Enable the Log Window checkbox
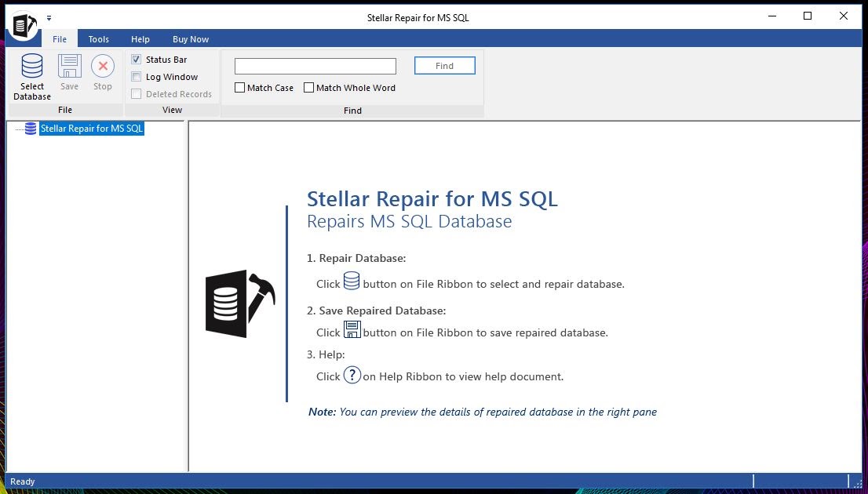The height and width of the screenshot is (494, 868). click(137, 76)
